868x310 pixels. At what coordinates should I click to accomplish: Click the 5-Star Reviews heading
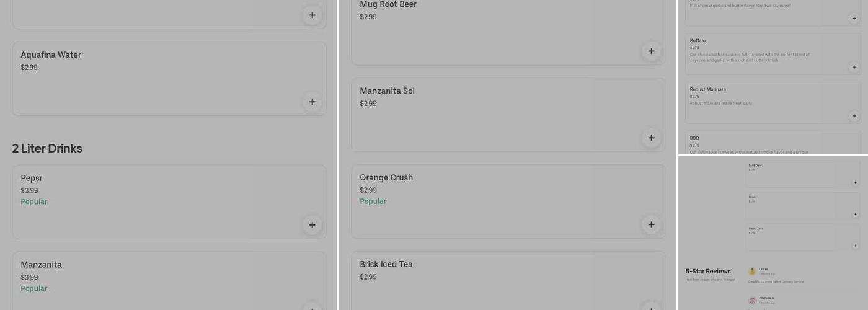[708, 272]
